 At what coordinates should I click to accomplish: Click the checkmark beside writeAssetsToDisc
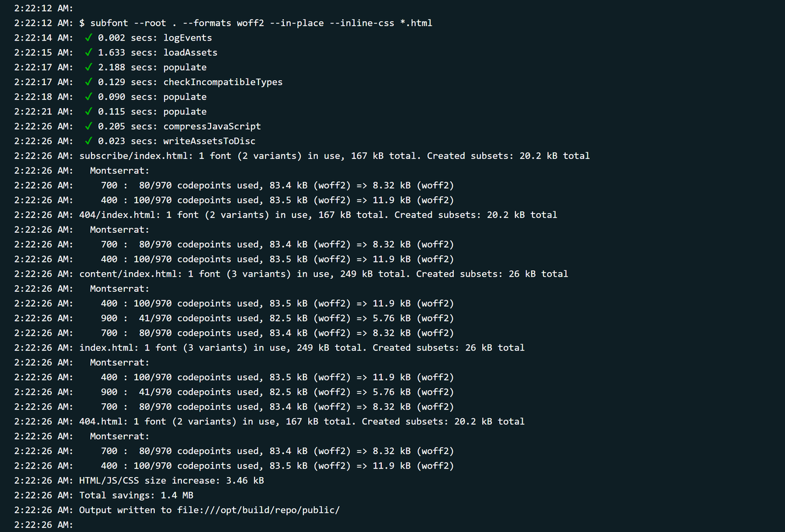(88, 141)
